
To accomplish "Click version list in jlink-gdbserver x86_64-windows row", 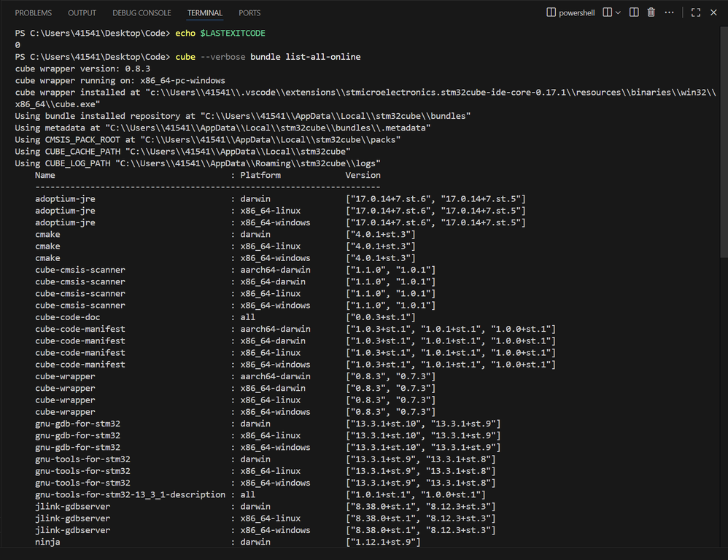I will point(421,530).
